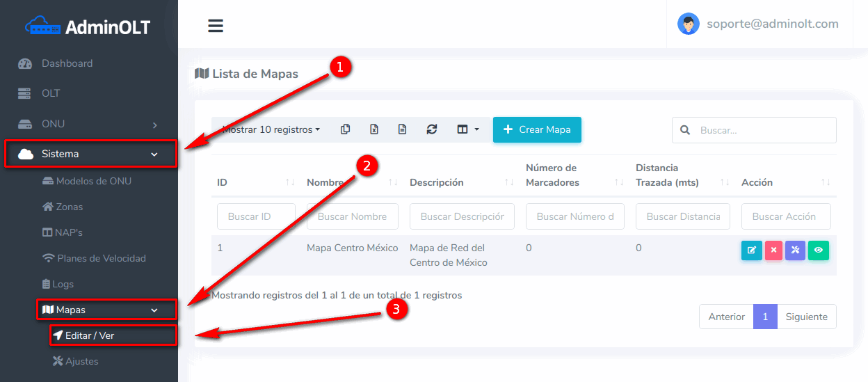Go to Siguiente page
The height and width of the screenshot is (382, 868).
pyautogui.click(x=806, y=317)
